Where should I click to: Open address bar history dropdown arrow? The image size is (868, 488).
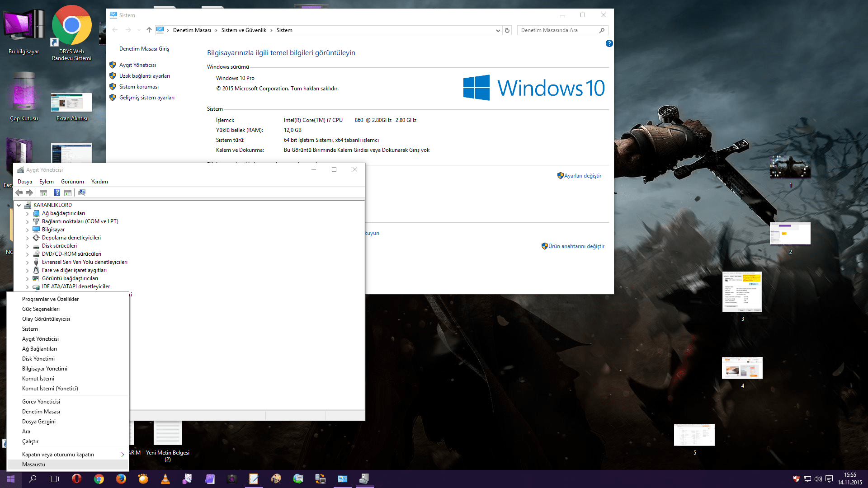point(498,30)
